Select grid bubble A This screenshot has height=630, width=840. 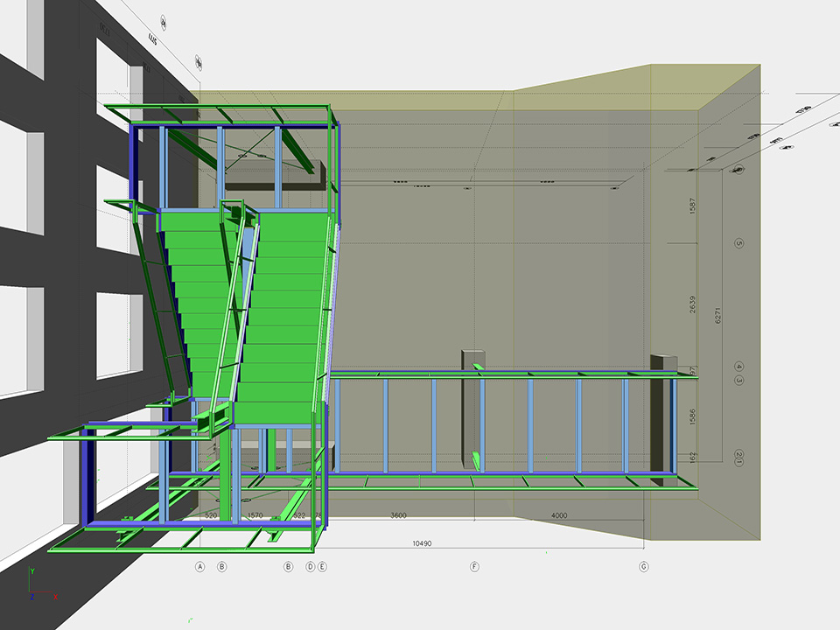199,567
